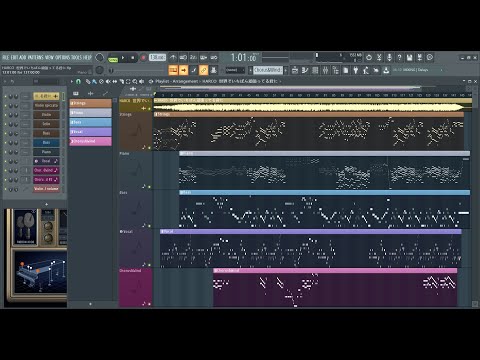Select the pink ChorusMind pattern in picker
Image resolution: width=480 pixels, height=360 pixels.
[x=90, y=141]
